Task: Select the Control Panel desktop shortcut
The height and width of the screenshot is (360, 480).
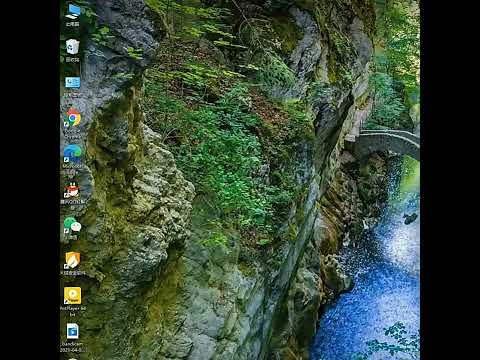Action: click(x=72, y=82)
